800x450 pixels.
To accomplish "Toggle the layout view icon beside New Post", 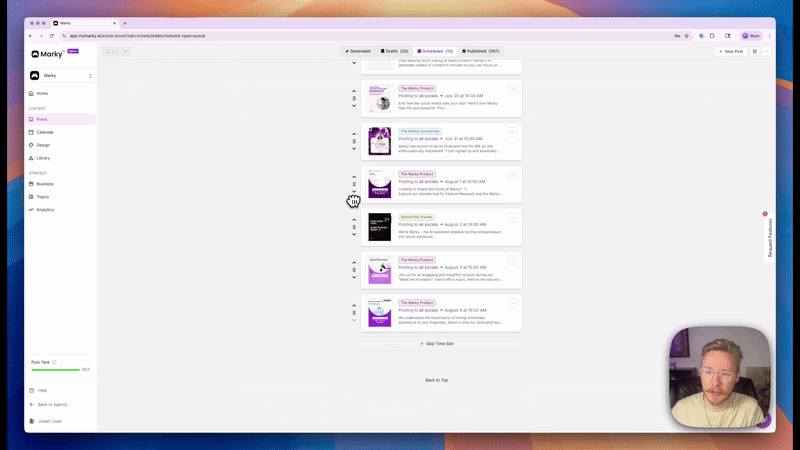I will click(754, 51).
